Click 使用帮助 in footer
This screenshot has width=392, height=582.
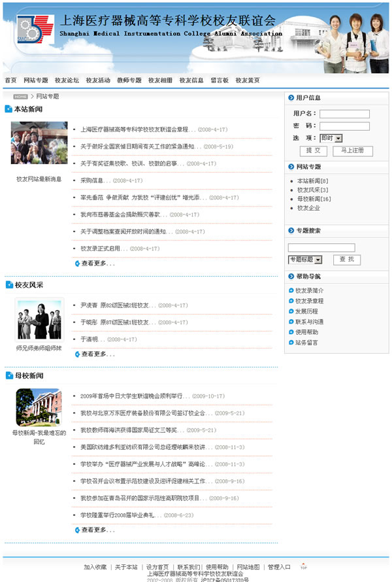pos(217,567)
